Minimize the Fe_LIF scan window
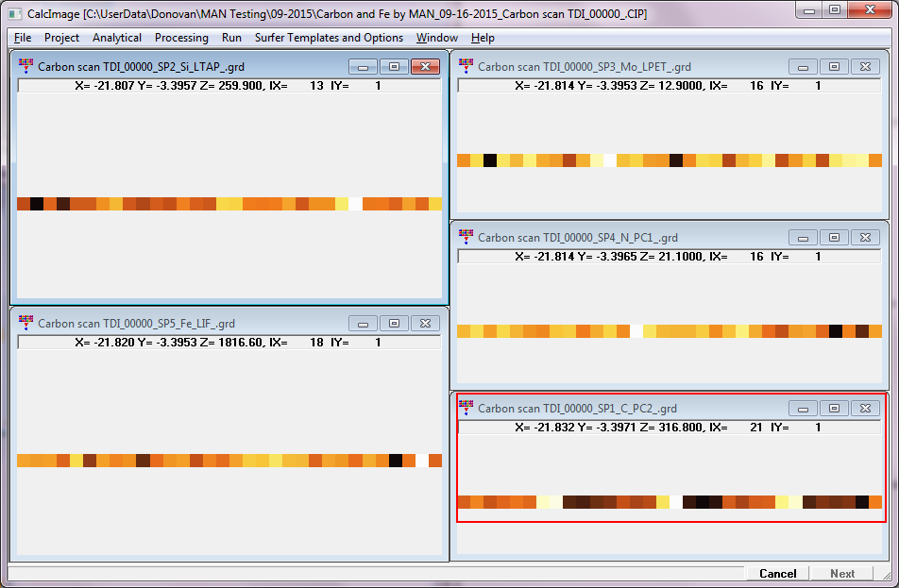Image resolution: width=899 pixels, height=588 pixels. tap(363, 323)
